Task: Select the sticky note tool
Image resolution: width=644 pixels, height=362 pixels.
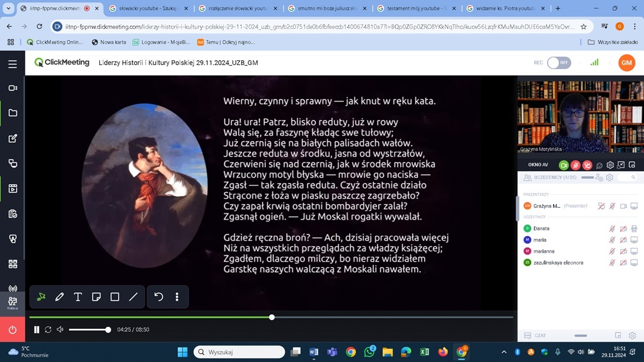Action: pos(96,296)
